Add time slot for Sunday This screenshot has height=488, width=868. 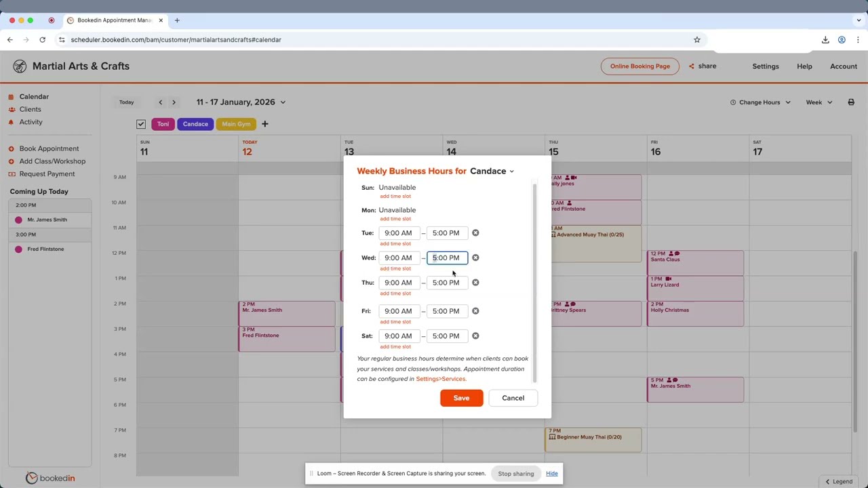coord(395,197)
